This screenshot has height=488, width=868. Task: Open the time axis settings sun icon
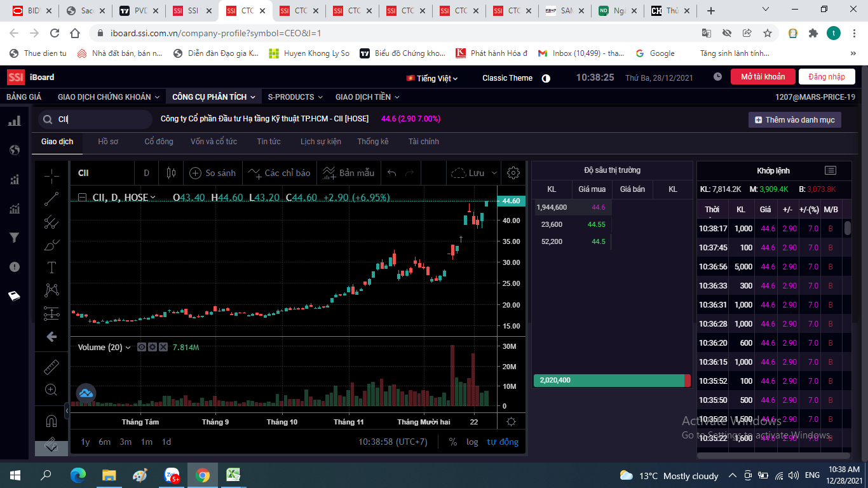[x=512, y=421]
